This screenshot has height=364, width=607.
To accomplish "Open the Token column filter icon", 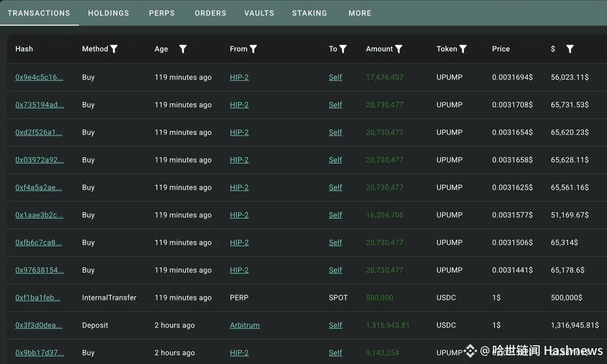I will pos(463,49).
